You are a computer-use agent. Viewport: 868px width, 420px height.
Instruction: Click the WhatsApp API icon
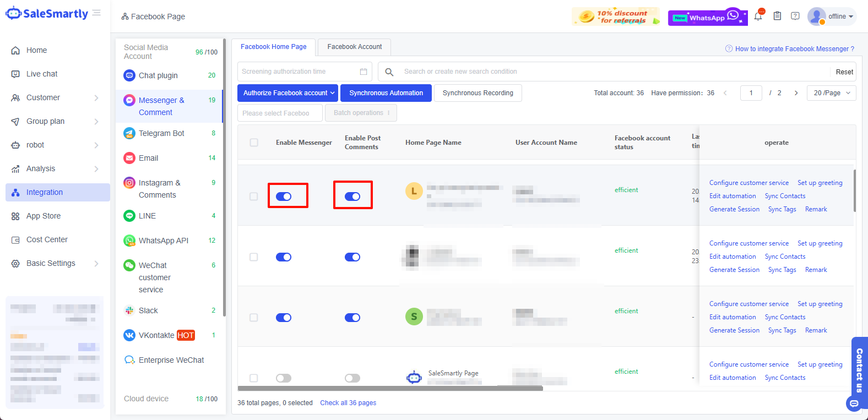click(129, 241)
